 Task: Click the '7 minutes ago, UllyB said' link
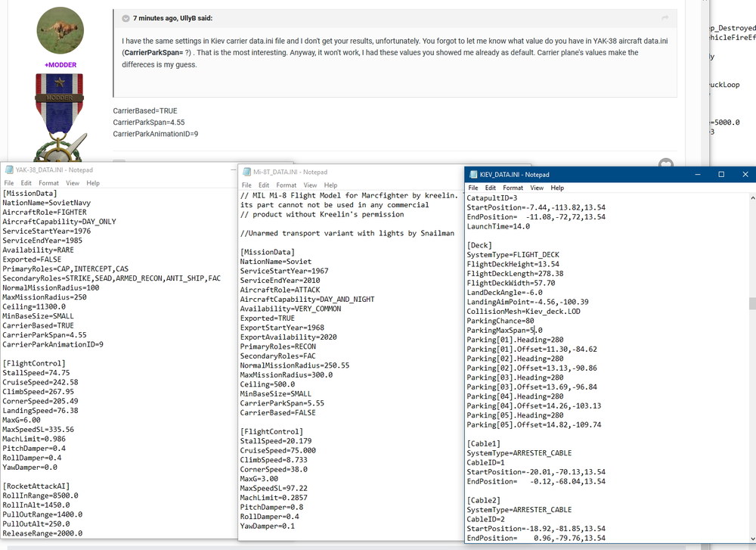[x=172, y=18]
